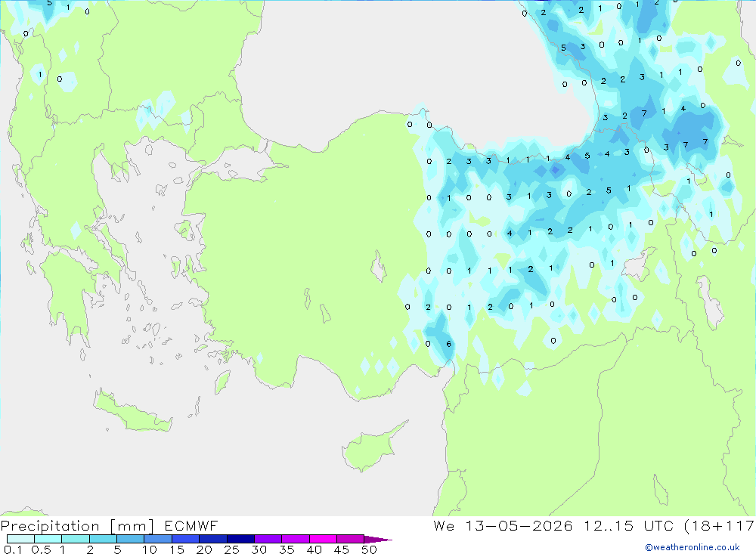The width and height of the screenshot is (756, 554).
Task: Choose the 20–25 mm dark blue swatch
Action: click(213, 539)
